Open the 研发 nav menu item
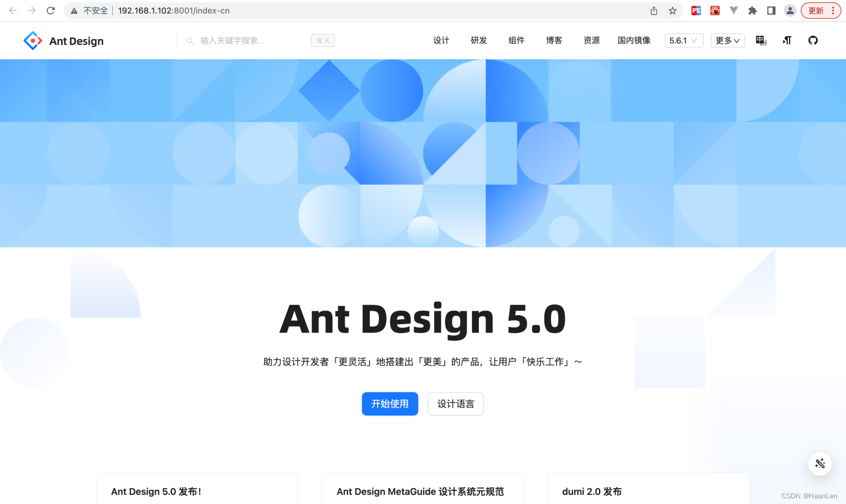The width and height of the screenshot is (846, 504). click(479, 41)
